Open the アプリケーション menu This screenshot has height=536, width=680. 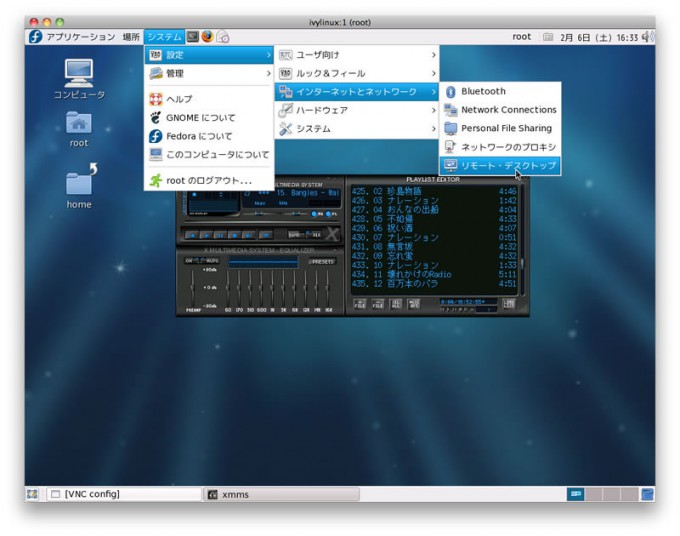81,37
